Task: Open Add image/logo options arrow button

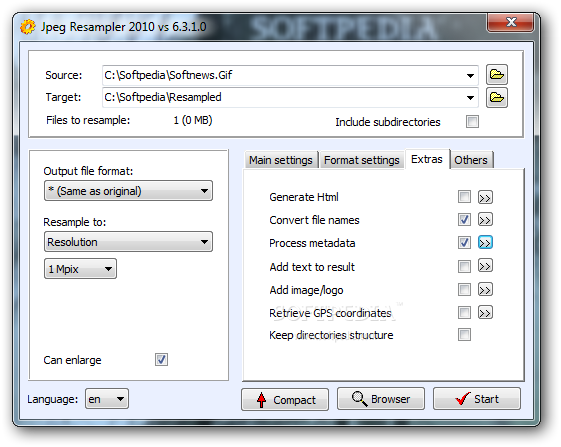Action: point(485,289)
